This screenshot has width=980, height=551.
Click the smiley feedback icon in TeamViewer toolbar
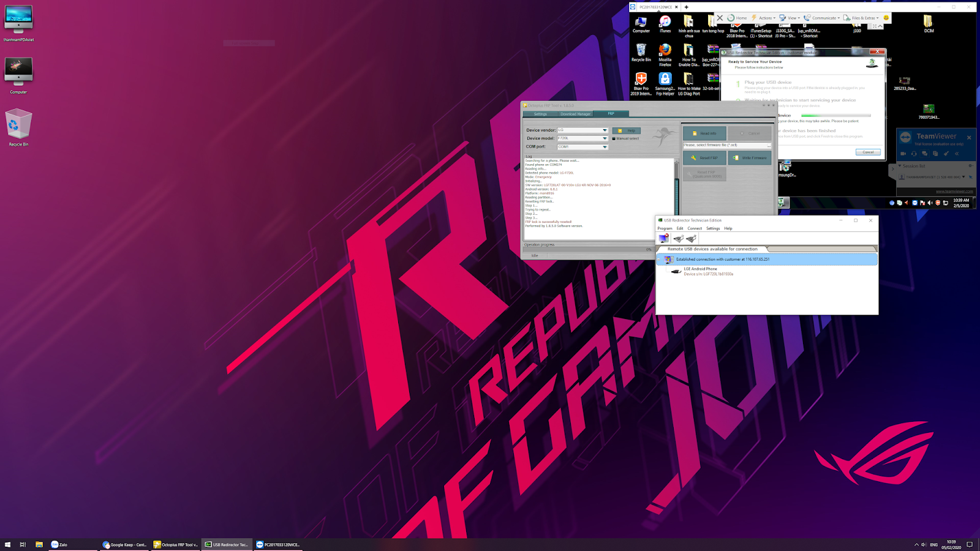coord(886,18)
